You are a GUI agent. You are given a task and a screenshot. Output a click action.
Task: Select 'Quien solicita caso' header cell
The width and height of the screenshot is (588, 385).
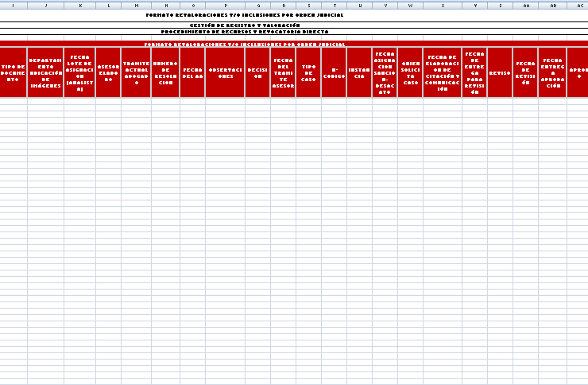tap(410, 72)
